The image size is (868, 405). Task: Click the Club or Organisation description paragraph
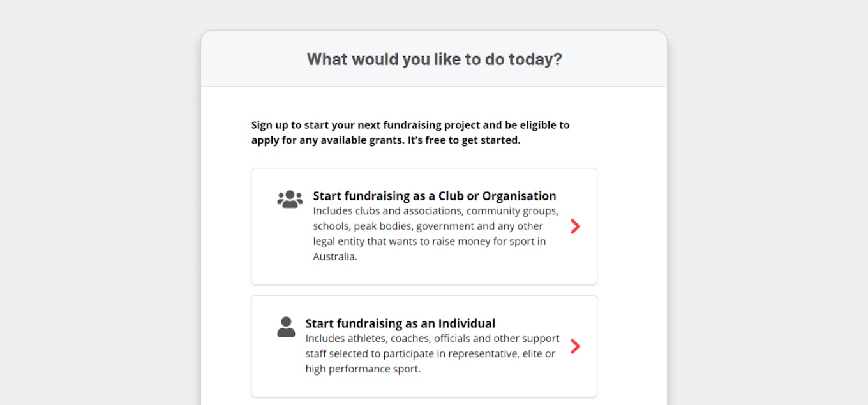[436, 233]
